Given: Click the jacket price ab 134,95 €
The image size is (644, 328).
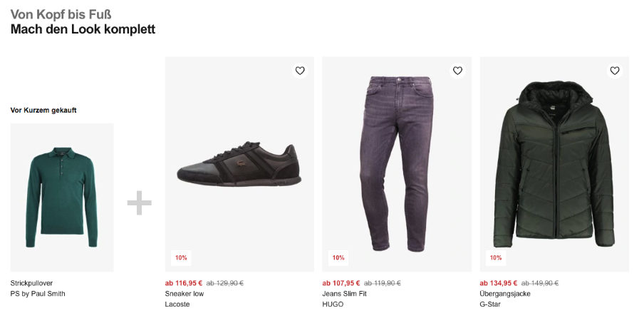Looking at the screenshot, I should 499,283.
